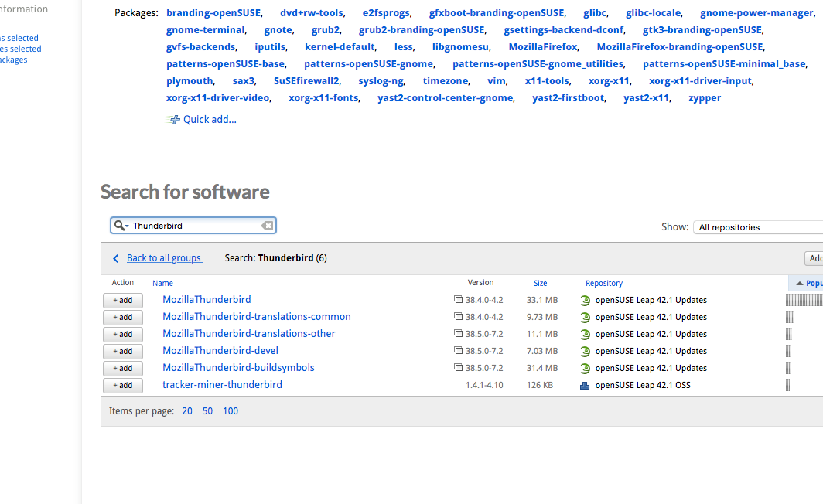Click the back chevron before Back to all groups

coord(116,258)
